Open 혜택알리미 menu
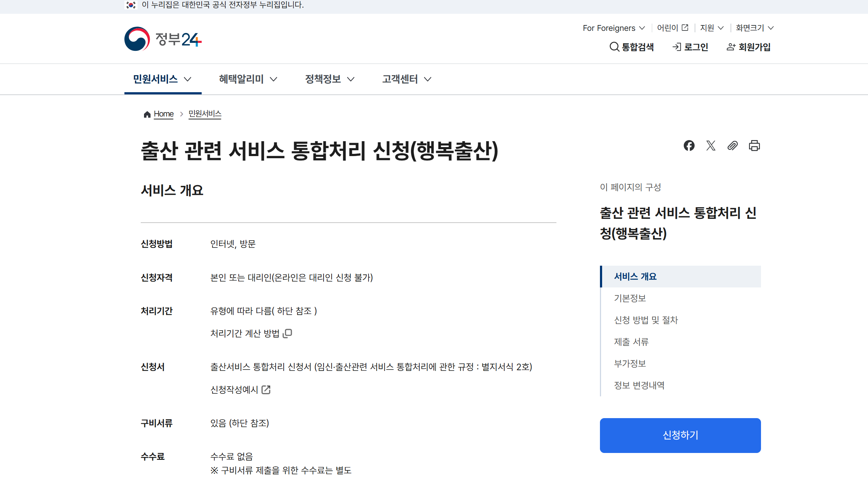Viewport: 868px width, 482px height. 248,79
